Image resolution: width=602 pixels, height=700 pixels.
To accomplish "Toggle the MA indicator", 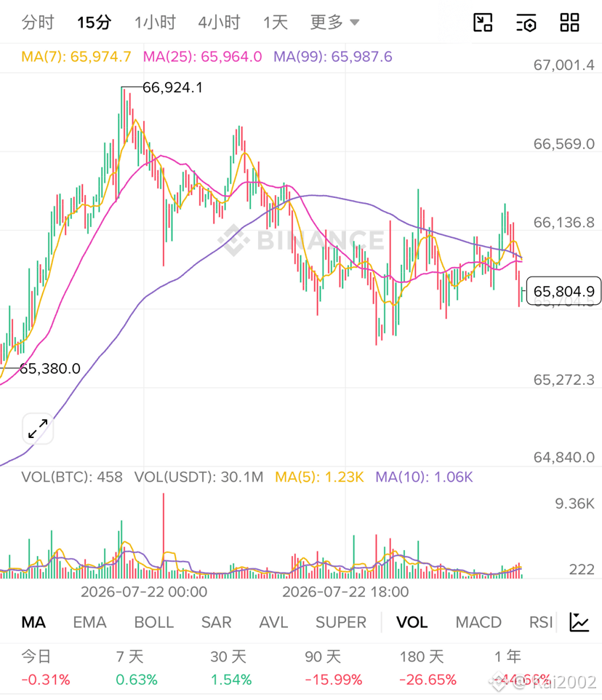I will pos(33,622).
